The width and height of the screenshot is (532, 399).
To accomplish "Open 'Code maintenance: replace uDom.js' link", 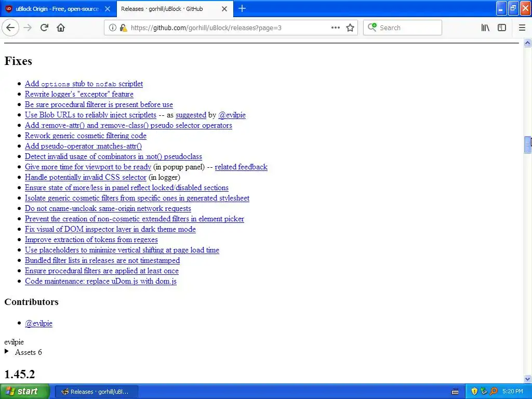I will tap(100, 281).
